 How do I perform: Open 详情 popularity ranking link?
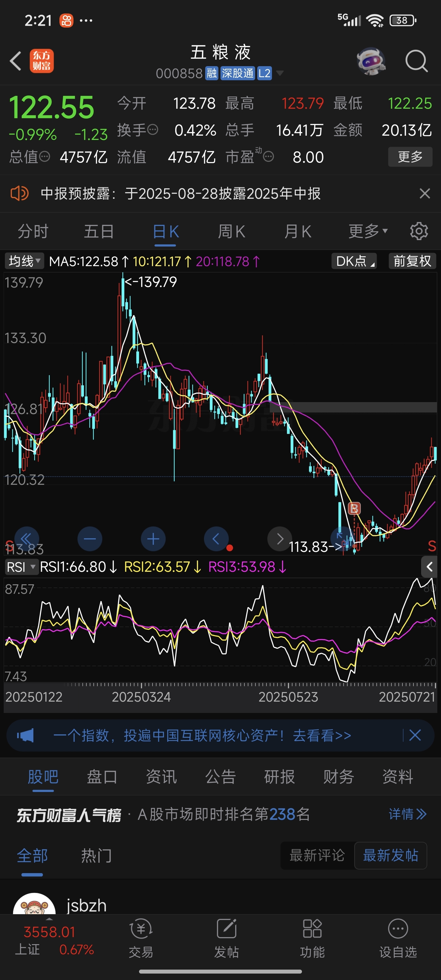pos(408,814)
